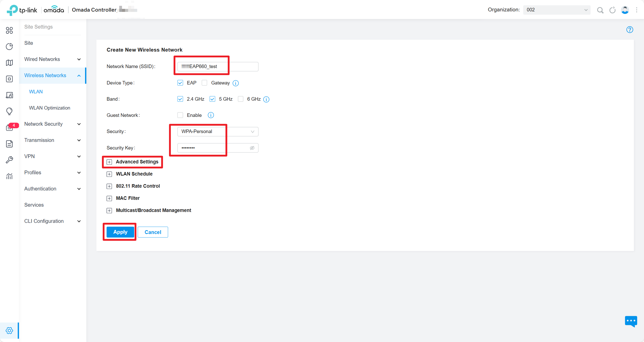Open the Tools wrench icon
The image size is (644, 342).
9,160
